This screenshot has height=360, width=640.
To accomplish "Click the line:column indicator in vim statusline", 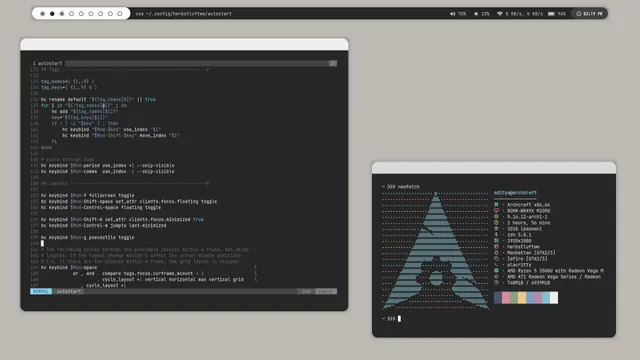I will [326, 291].
